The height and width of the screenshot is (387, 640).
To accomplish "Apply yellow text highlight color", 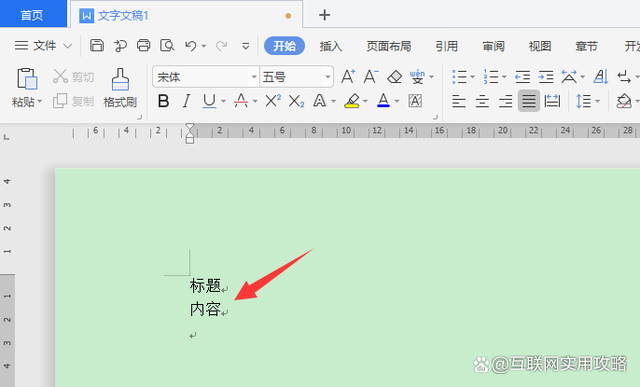I will tap(352, 100).
